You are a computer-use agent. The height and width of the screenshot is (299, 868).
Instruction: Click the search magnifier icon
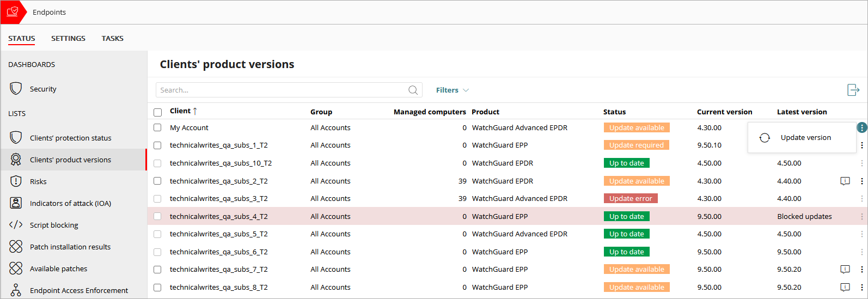click(x=413, y=90)
